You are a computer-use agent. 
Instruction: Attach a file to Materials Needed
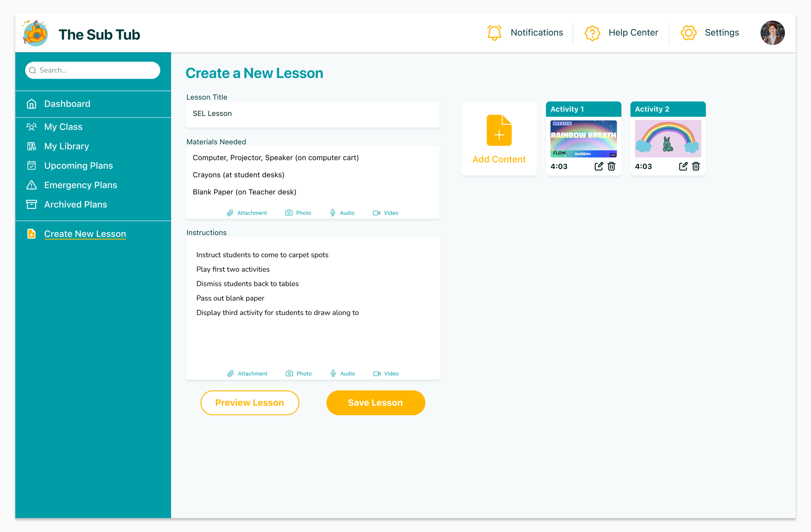[x=247, y=213]
